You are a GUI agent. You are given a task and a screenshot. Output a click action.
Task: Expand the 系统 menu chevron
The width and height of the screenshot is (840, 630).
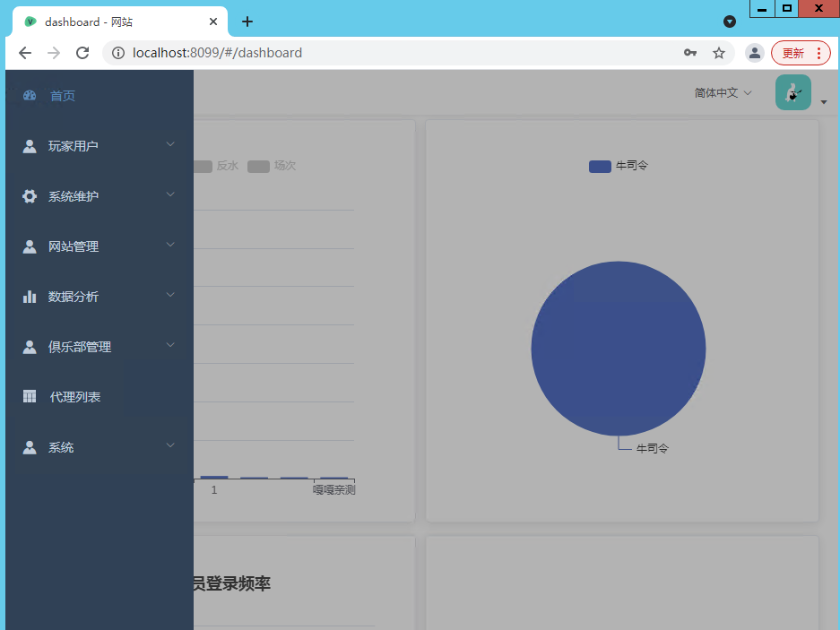[169, 445]
